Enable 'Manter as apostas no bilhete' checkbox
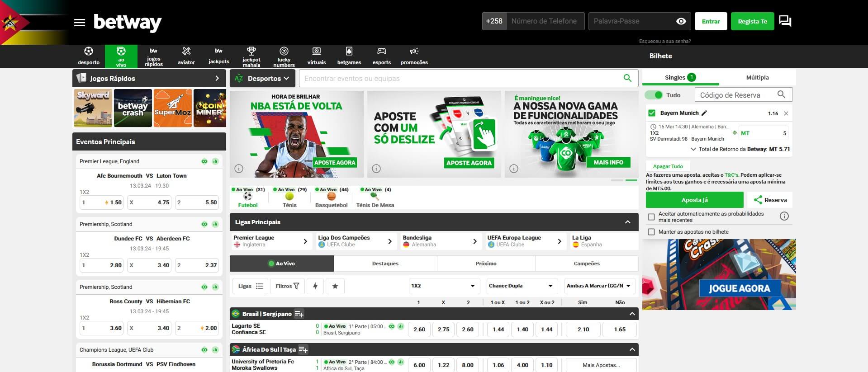 point(651,232)
